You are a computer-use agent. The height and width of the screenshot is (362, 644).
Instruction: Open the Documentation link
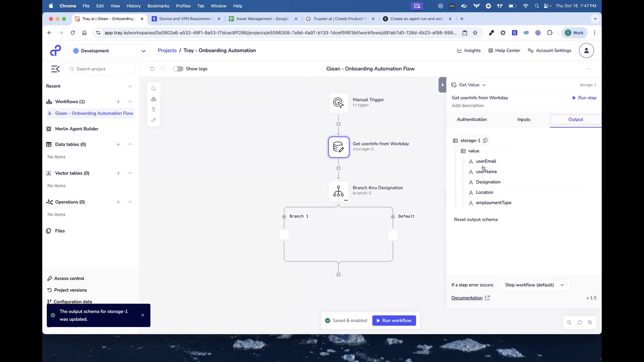[x=467, y=298]
